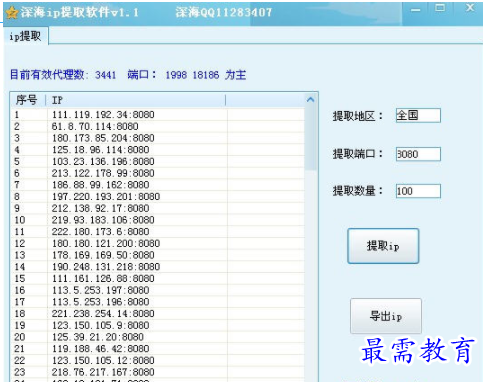Minimize the 深海ip提取软件 window
The width and height of the screenshot is (483, 382).
click(x=415, y=10)
